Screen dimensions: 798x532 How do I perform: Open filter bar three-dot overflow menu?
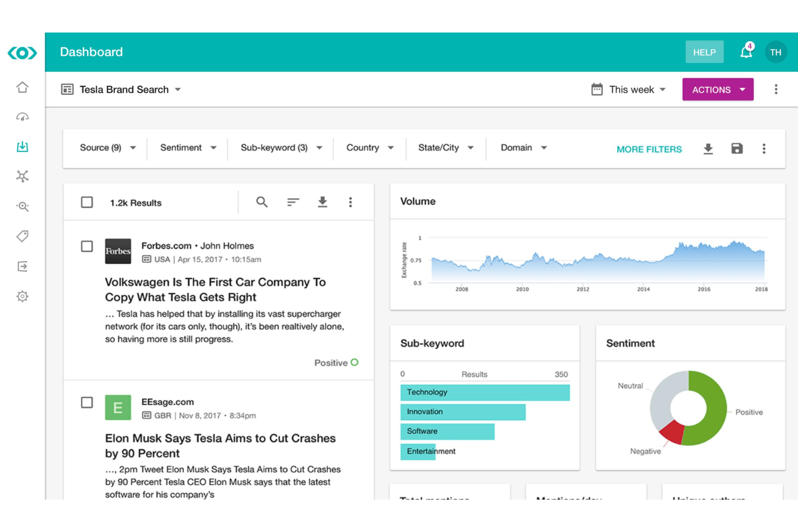[x=764, y=149]
